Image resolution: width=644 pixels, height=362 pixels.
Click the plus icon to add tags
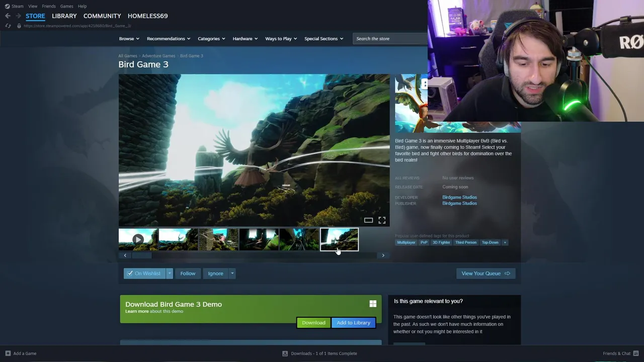505,242
